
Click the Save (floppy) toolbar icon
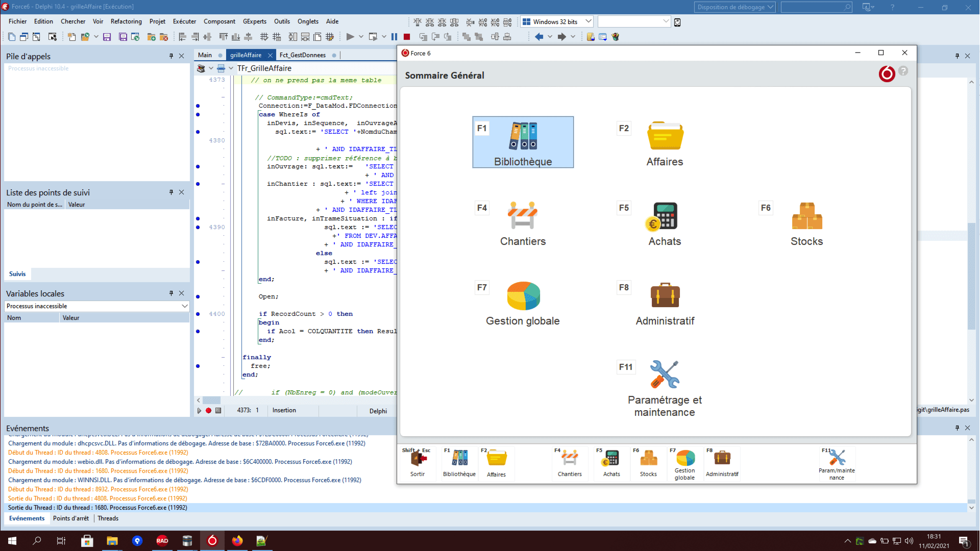pos(107,37)
